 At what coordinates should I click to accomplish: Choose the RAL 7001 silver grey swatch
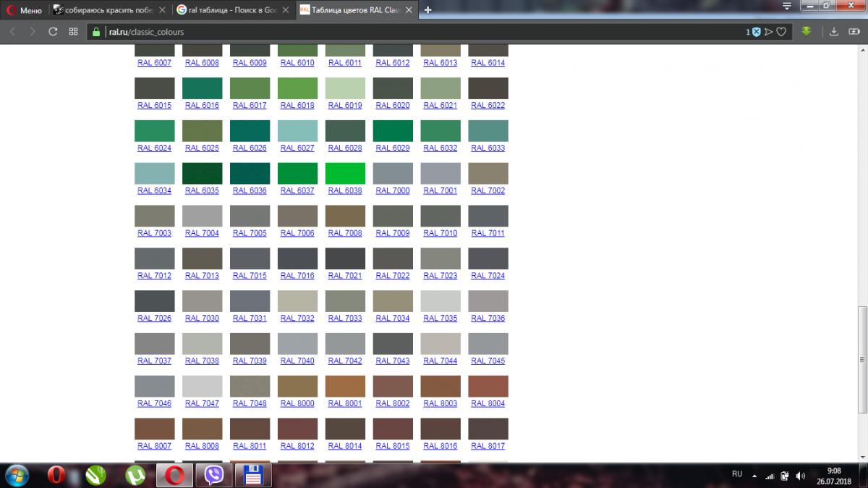(441, 173)
